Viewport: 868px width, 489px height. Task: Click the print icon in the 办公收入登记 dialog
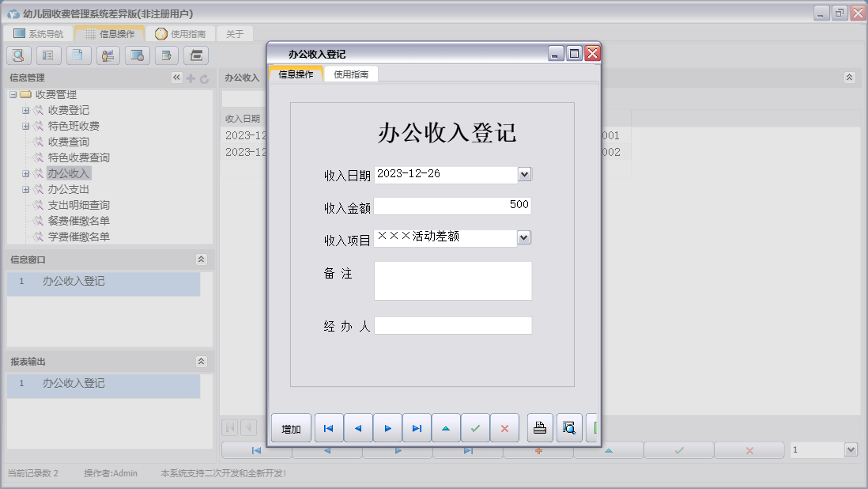tap(541, 427)
